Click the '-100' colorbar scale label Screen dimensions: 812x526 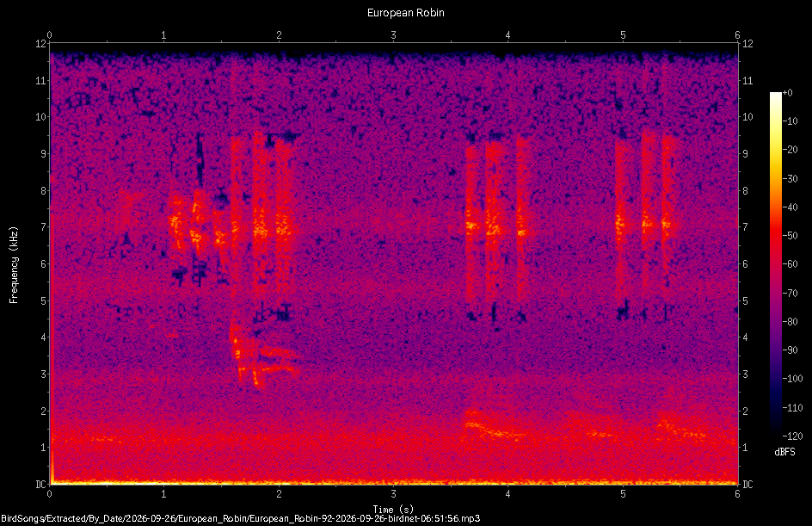click(792, 379)
